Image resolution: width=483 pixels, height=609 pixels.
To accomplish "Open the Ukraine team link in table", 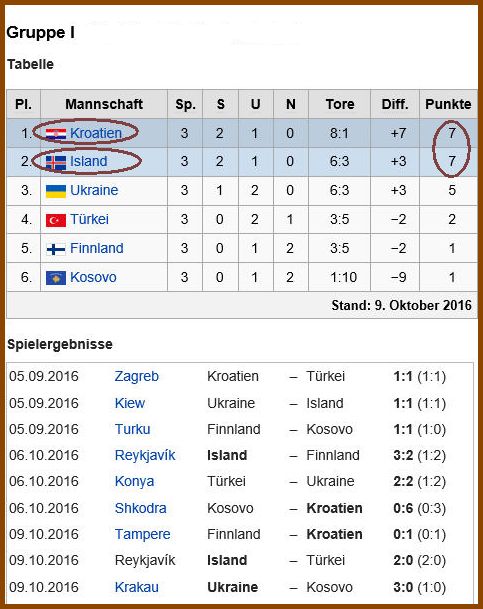I will [x=94, y=190].
